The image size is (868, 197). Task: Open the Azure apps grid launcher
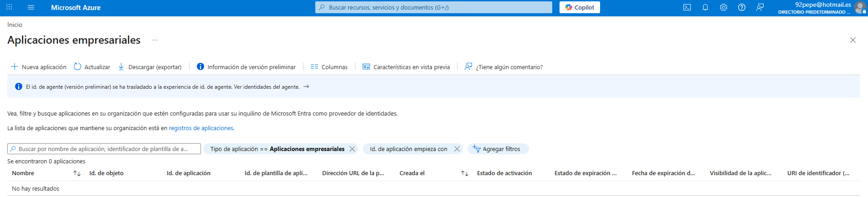click(9, 7)
